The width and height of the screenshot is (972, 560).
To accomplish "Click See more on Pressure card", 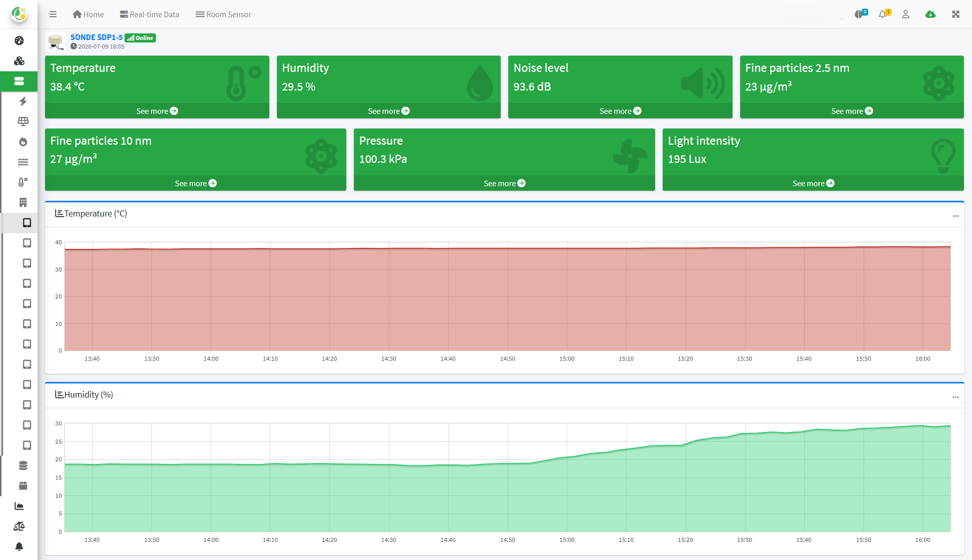I will (504, 183).
